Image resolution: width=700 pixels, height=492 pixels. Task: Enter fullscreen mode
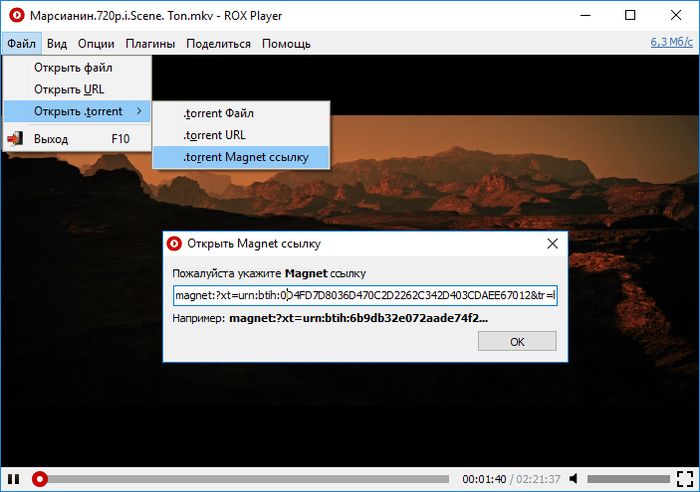pos(684,479)
